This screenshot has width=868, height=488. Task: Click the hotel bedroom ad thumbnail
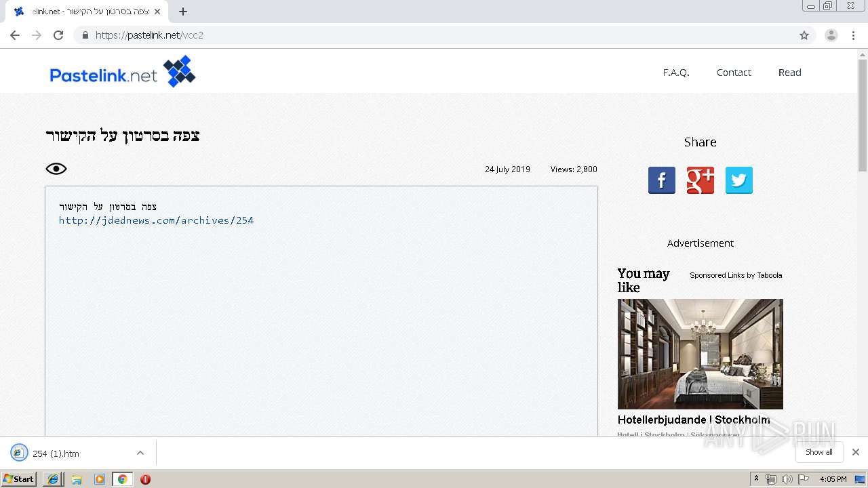701,354
